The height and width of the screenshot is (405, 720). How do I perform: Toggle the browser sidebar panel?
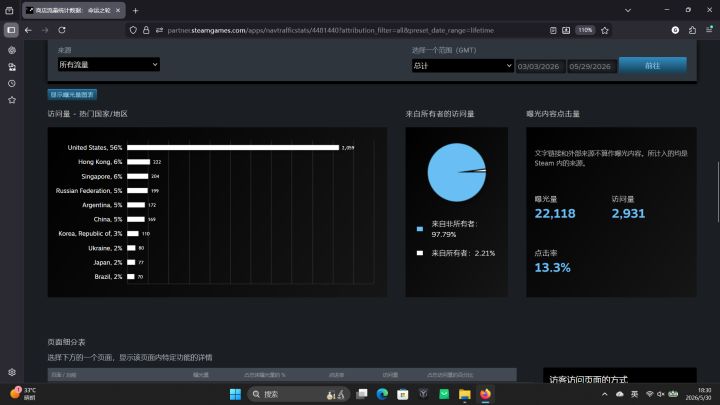[x=11, y=30]
